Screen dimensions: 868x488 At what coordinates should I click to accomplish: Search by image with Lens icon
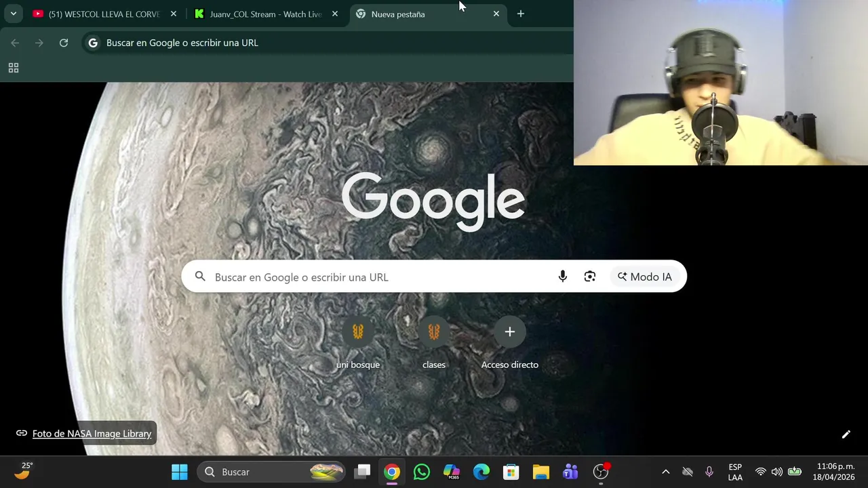coord(590,277)
